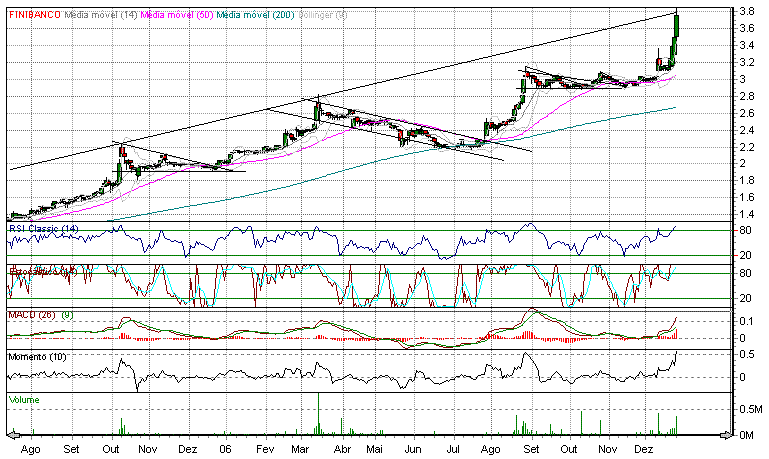
Task: Click the Mai month label
Action: click(x=375, y=449)
